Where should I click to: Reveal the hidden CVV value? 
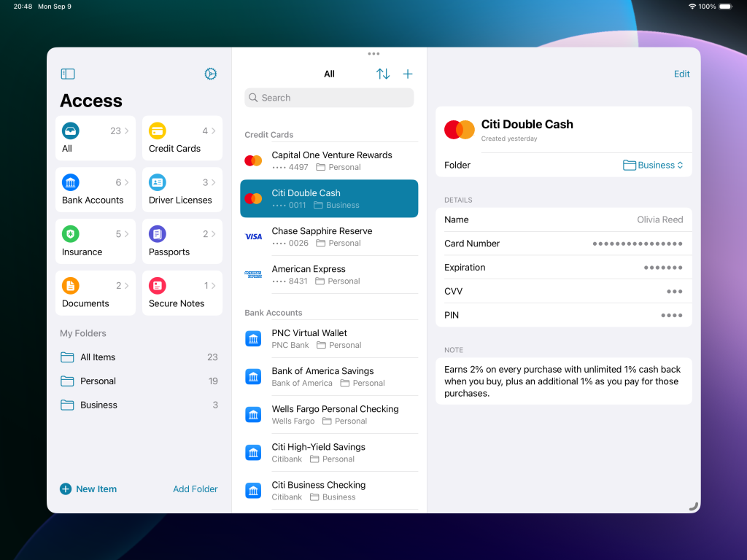[674, 292]
